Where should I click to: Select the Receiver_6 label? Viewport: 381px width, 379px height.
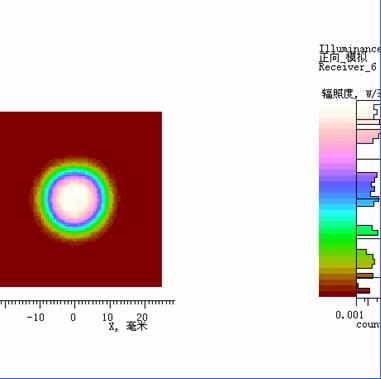click(x=347, y=67)
